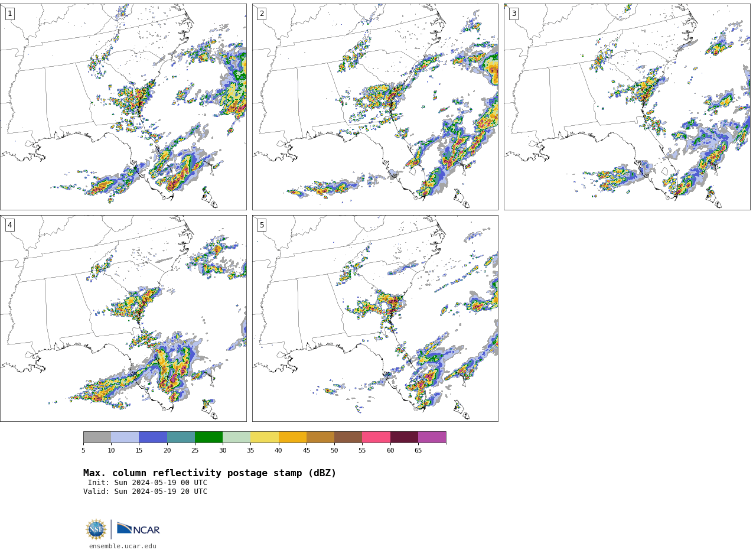The width and height of the screenshot is (756, 553).
Task: Click the blue 15-20 dBZ swatch
Action: (153, 437)
